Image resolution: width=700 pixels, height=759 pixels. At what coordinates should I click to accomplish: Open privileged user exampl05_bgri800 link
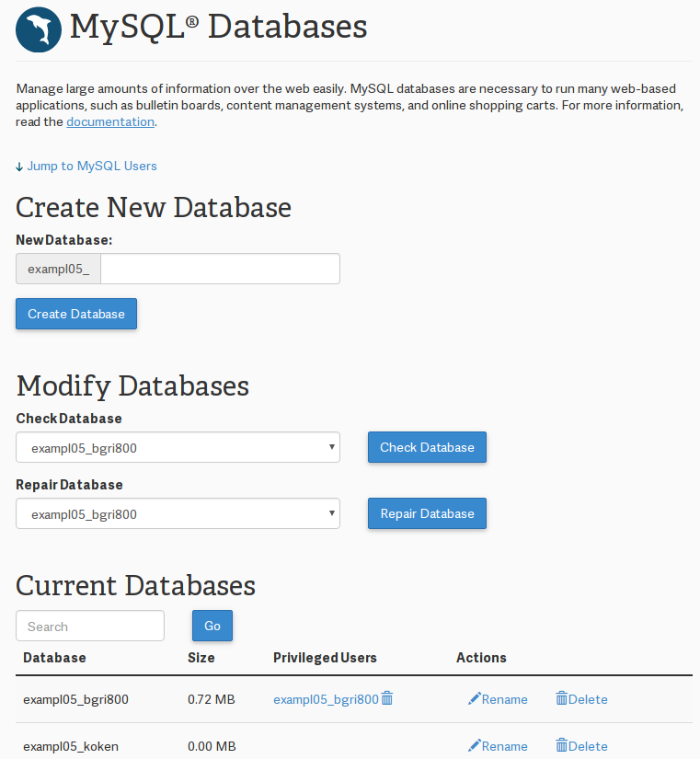[326, 699]
